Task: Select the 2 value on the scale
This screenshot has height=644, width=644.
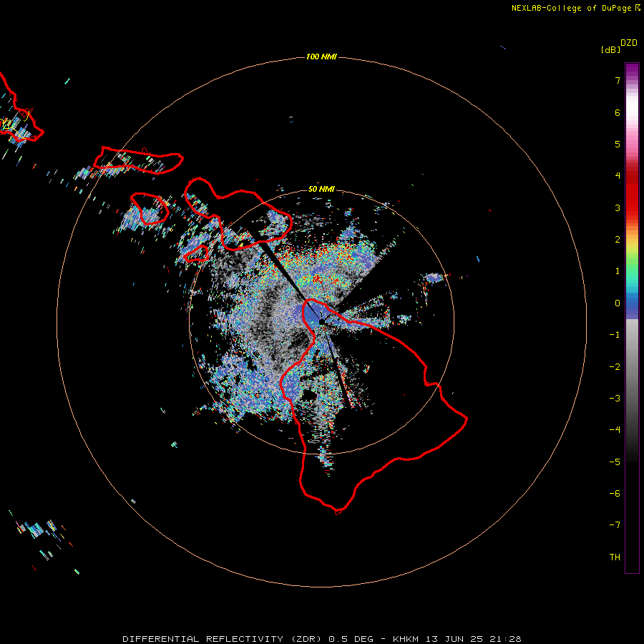Action: tap(618, 240)
